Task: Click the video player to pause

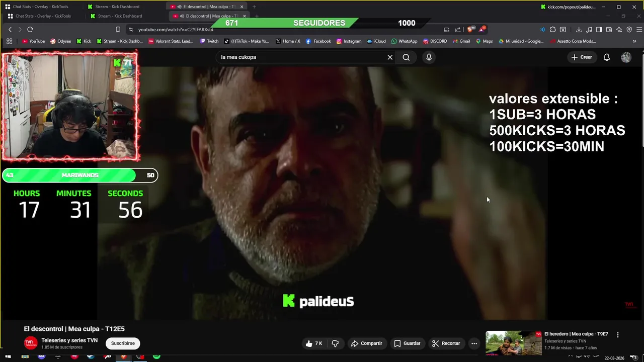Action: point(322,193)
